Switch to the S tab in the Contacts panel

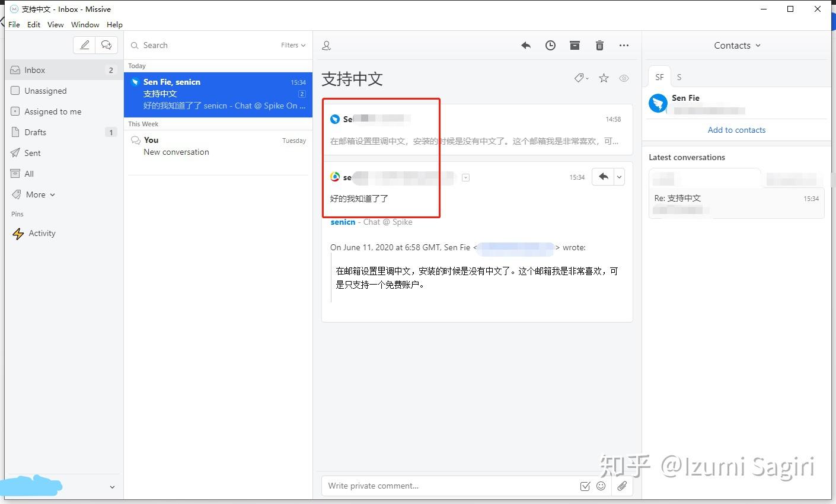tap(679, 76)
